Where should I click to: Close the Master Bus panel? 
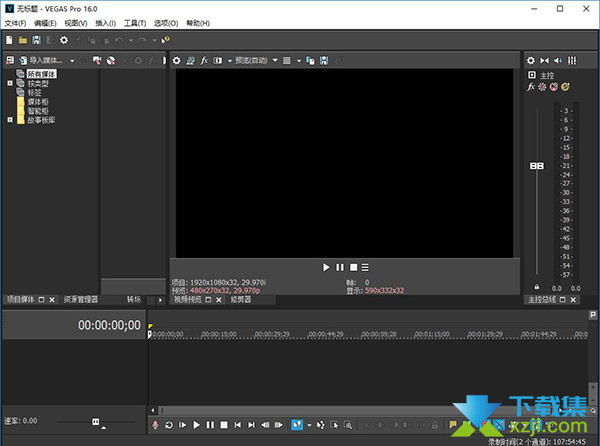[573, 300]
